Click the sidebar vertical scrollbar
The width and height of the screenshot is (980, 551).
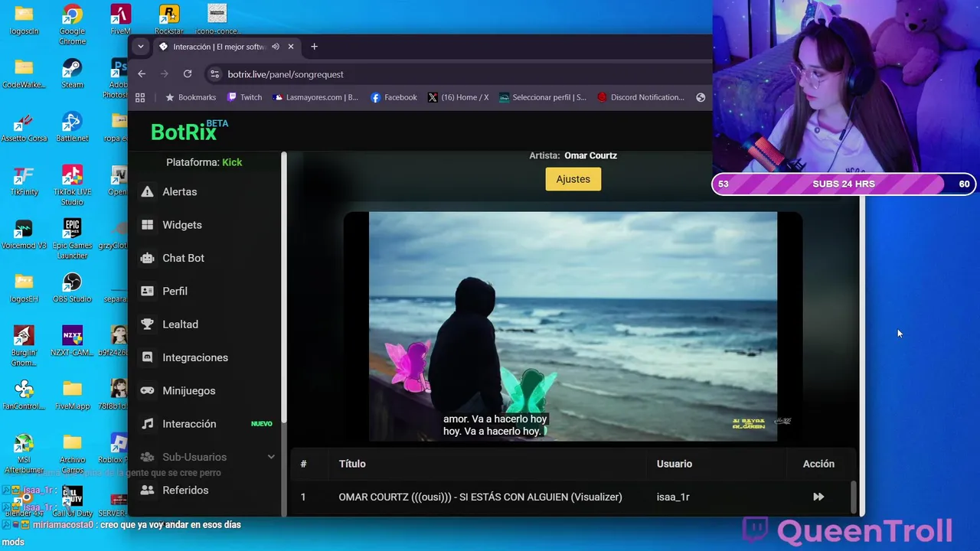pos(284,287)
